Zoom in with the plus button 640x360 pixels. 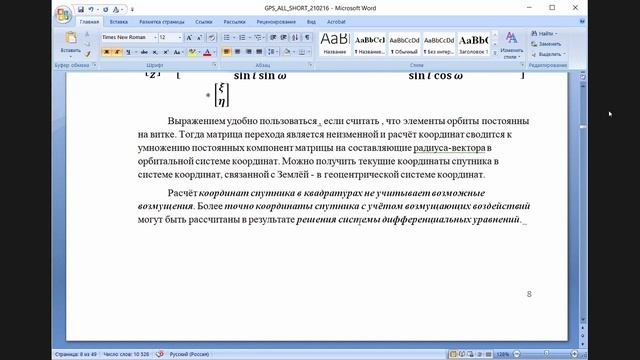(574, 354)
